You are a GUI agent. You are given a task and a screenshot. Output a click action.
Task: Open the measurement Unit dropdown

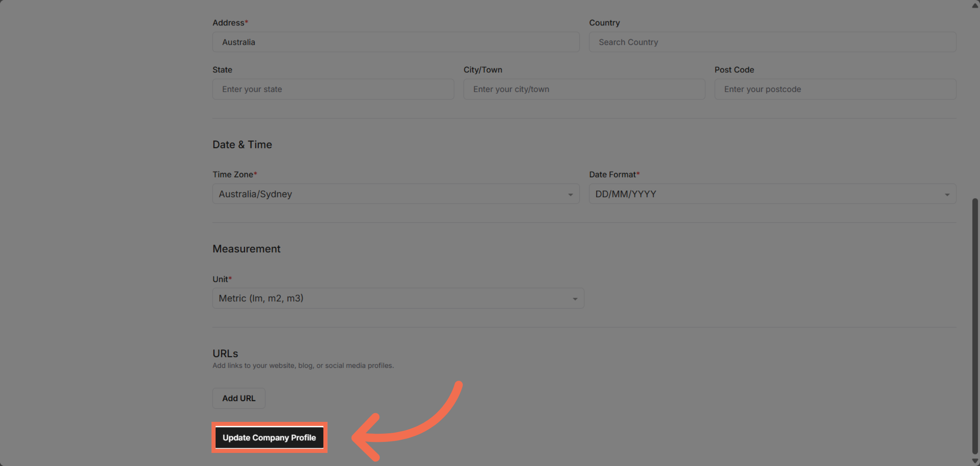click(397, 298)
